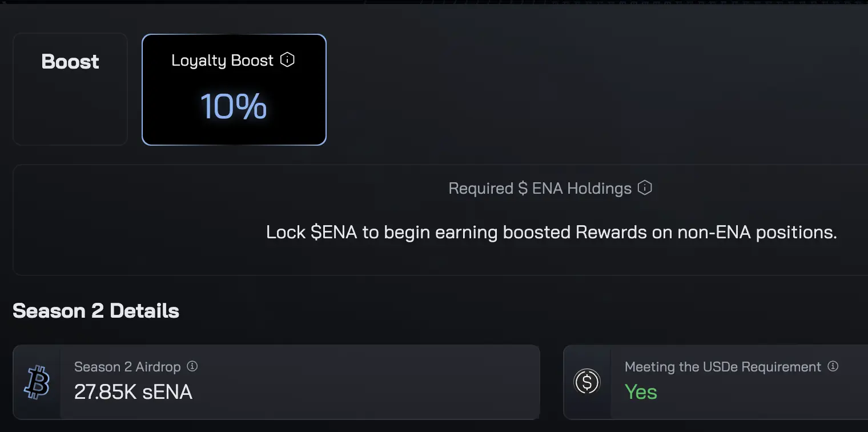Select the Boost tab card
Screen dimensions: 868x432
pos(70,89)
